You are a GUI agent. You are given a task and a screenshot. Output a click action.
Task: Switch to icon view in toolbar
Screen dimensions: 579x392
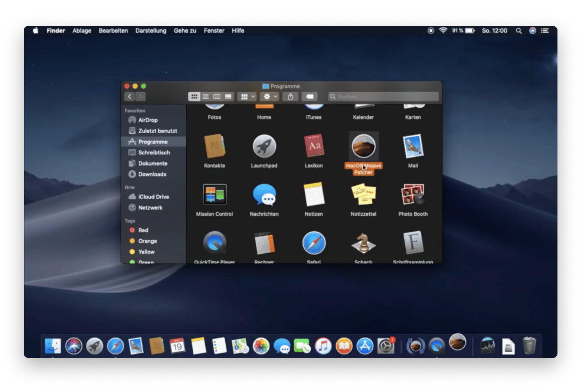click(x=194, y=97)
